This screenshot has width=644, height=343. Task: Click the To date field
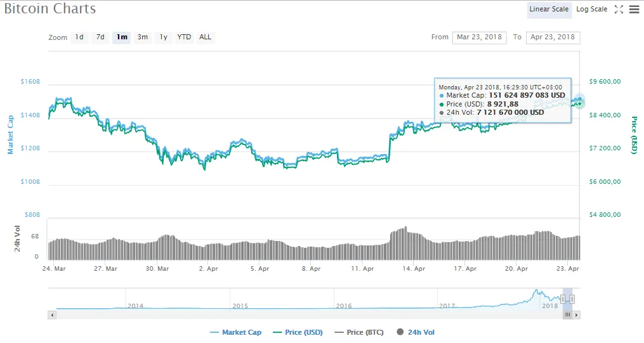(553, 37)
